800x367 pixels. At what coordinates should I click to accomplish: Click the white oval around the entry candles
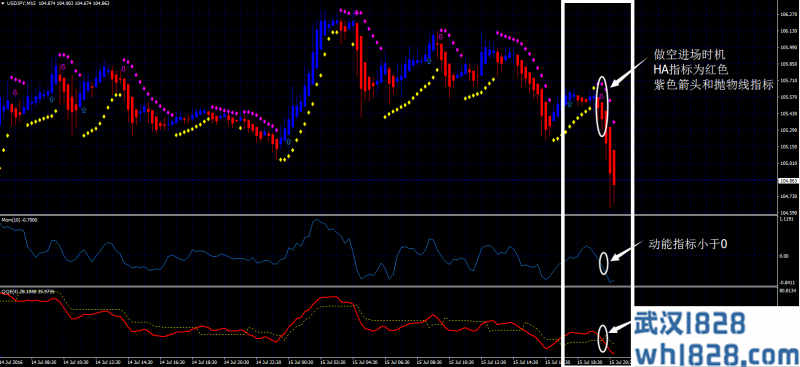pos(603,106)
